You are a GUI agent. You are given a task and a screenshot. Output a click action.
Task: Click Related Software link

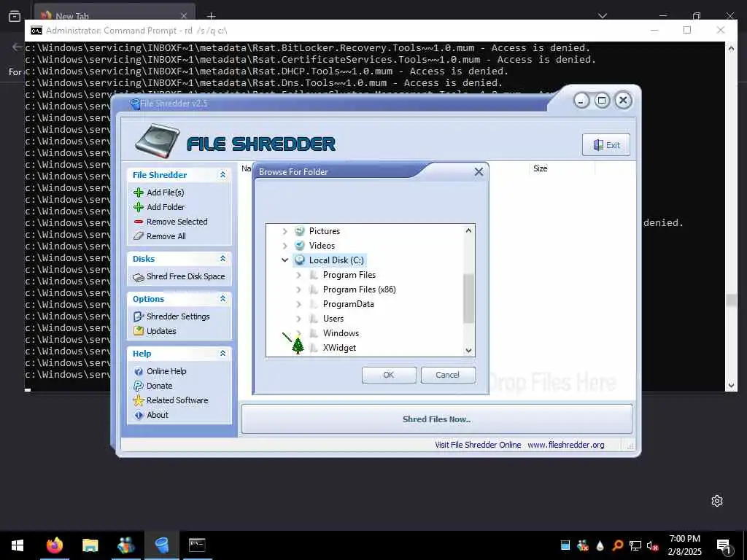pyautogui.click(x=177, y=400)
